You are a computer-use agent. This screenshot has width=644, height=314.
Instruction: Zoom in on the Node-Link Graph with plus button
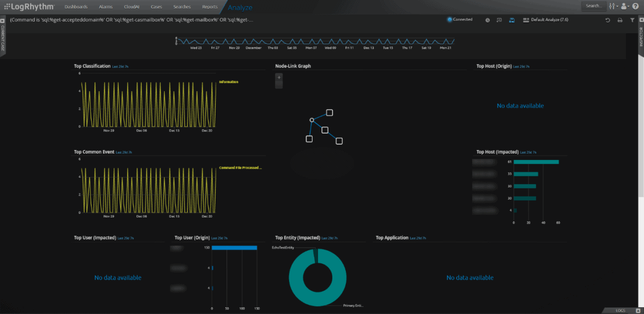pos(279,76)
